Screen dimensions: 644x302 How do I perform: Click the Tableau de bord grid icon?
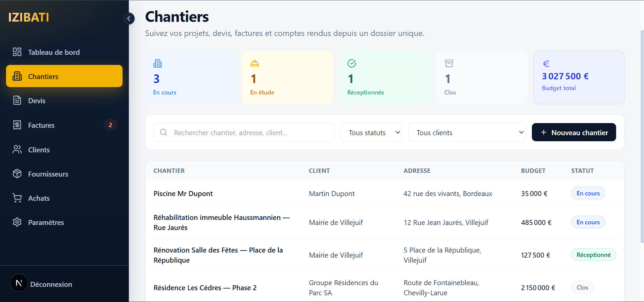[17, 52]
